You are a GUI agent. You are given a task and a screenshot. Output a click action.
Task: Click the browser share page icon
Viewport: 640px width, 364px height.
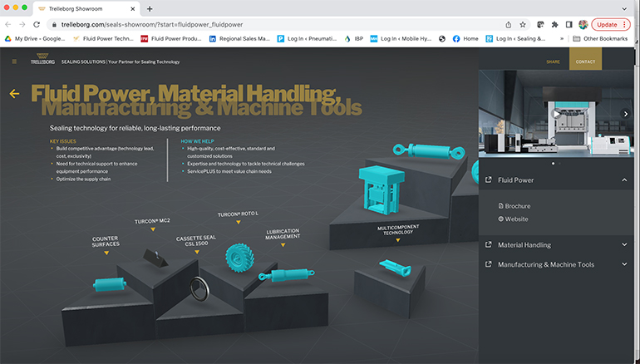(508, 24)
